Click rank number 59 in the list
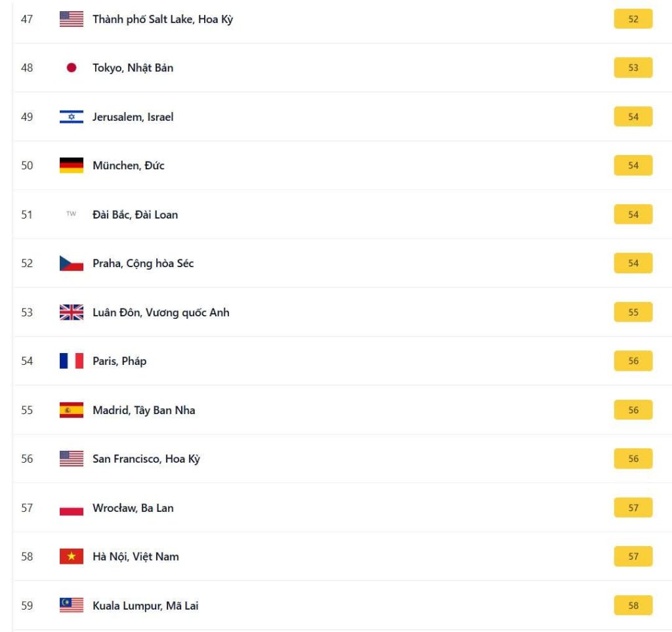672x632 pixels. [27, 605]
